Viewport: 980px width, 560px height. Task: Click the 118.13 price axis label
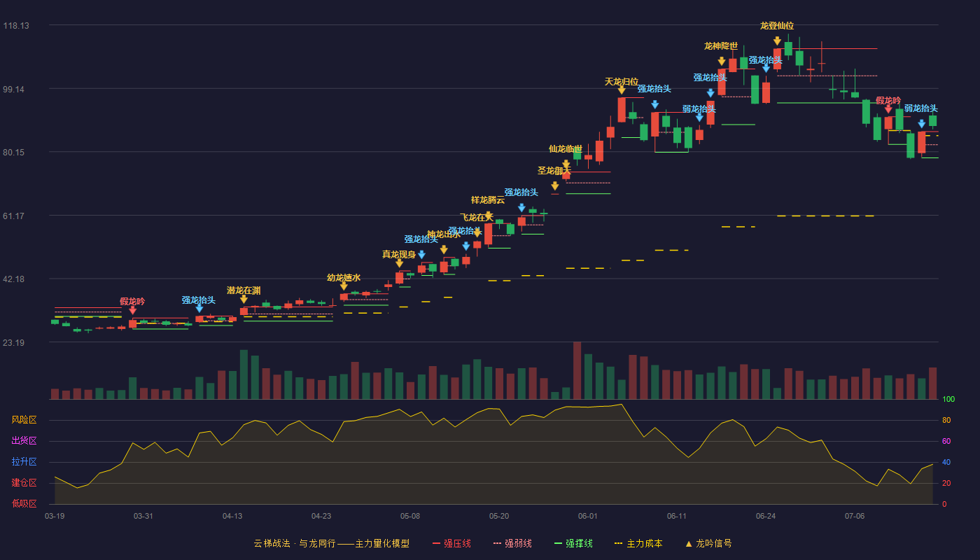[16, 26]
